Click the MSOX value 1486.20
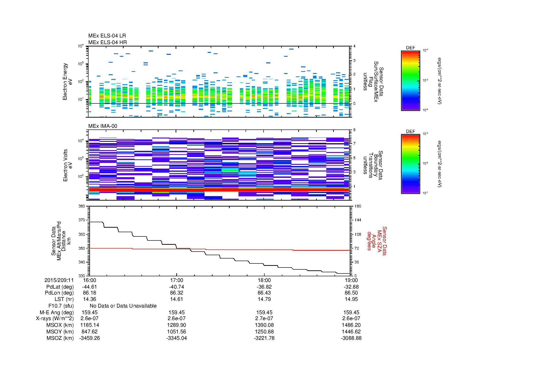 (351, 325)
